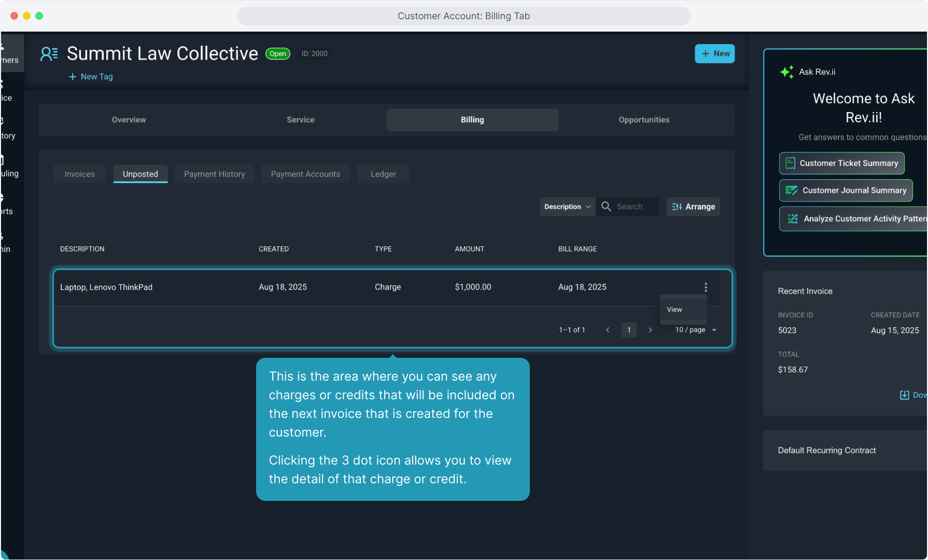Click the customer profile icon beside Summit Law Collective

tap(49, 54)
